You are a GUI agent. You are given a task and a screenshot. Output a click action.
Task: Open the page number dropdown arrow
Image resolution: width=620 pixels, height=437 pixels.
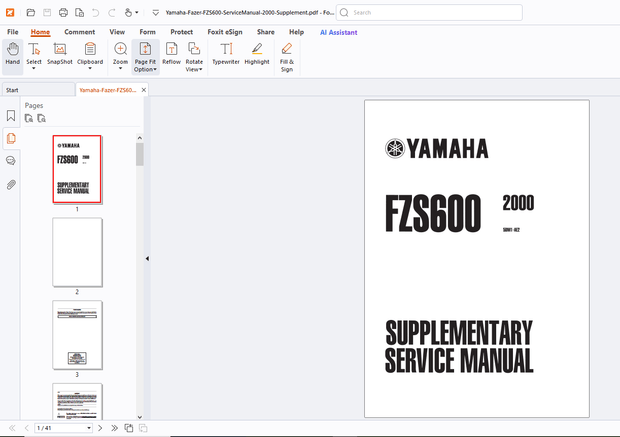pyautogui.click(x=89, y=428)
